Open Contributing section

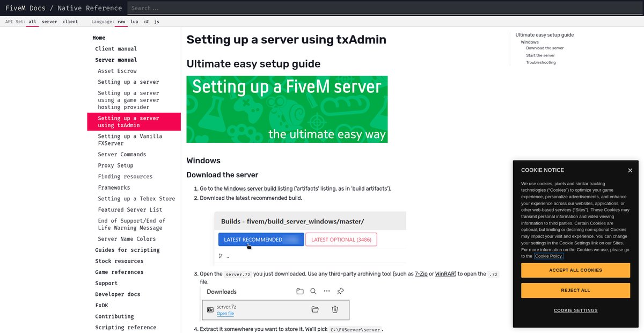coord(114,316)
